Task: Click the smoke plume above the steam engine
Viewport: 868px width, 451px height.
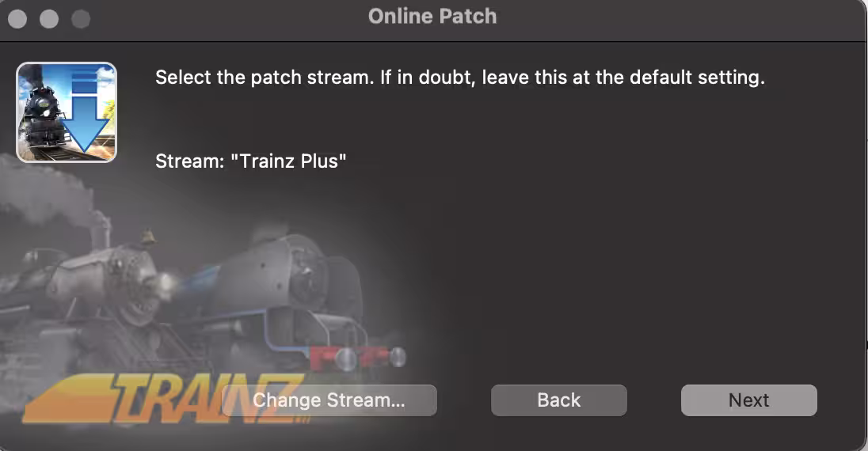Action: [x=44, y=188]
